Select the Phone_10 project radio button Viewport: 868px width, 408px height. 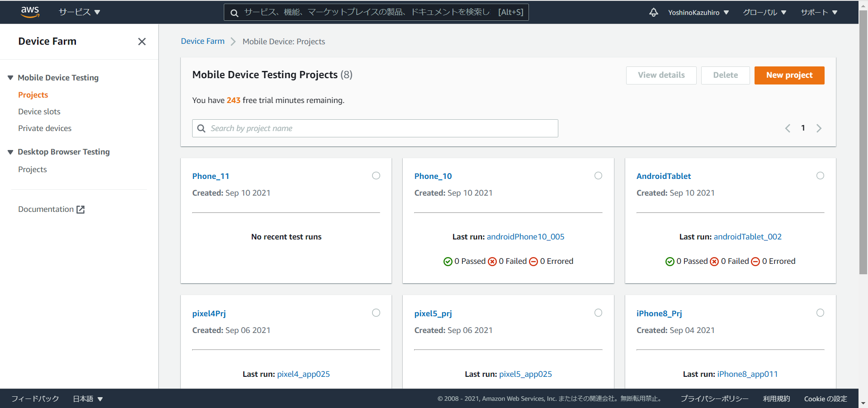(x=598, y=176)
